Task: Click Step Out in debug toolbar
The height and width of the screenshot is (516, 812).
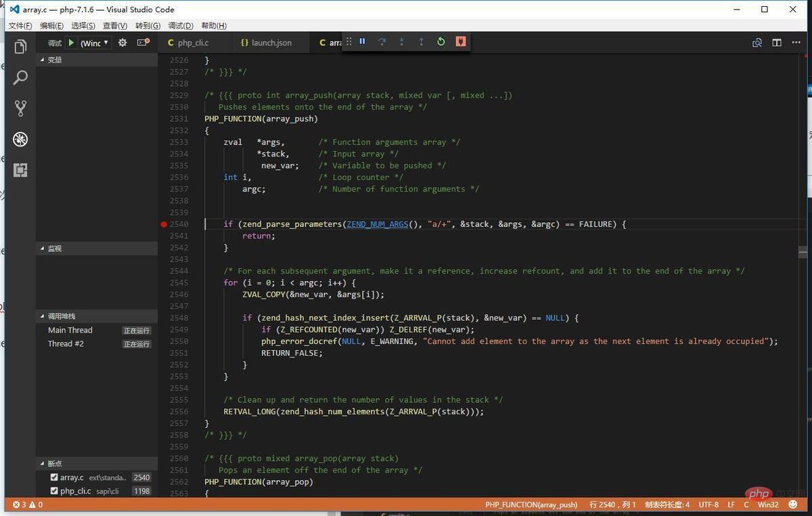Action: click(421, 41)
